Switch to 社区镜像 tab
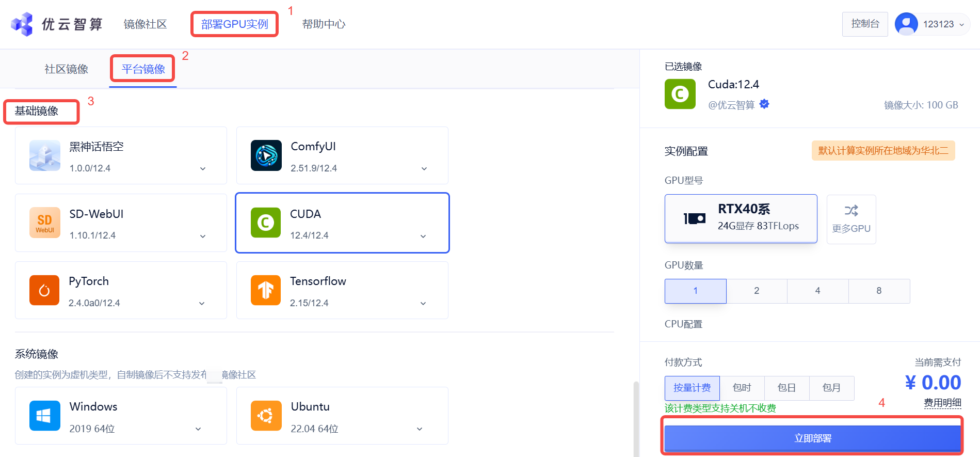980x457 pixels. [66, 69]
